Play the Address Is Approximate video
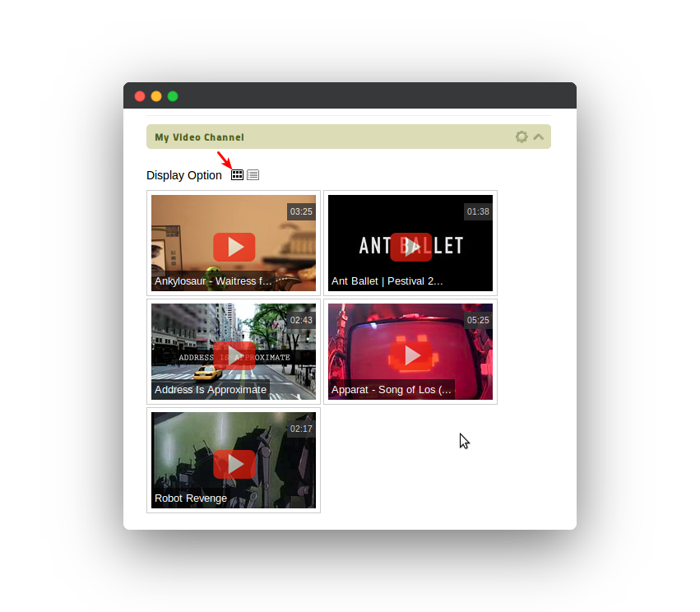 tap(234, 356)
